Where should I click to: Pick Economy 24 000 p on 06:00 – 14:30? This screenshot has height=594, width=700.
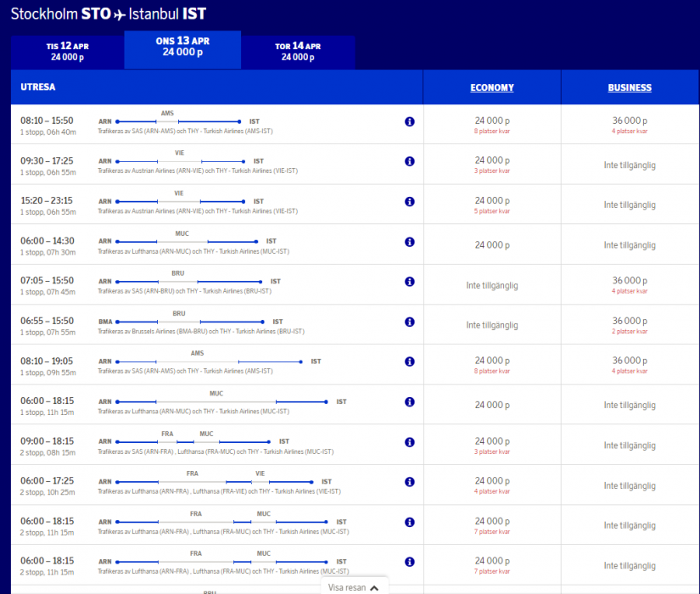pyautogui.click(x=492, y=244)
